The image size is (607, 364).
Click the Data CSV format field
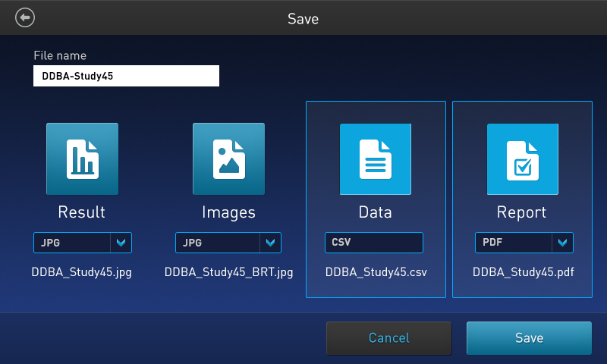tap(374, 243)
